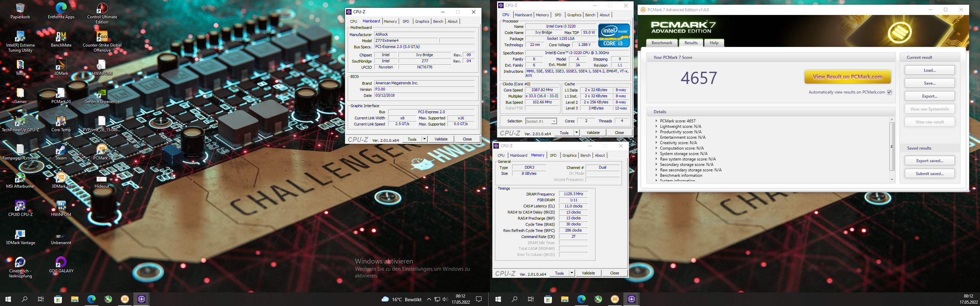Screen dimensions: 980x306
Task: Open the Games desktop folder
Action: (x=20, y=96)
